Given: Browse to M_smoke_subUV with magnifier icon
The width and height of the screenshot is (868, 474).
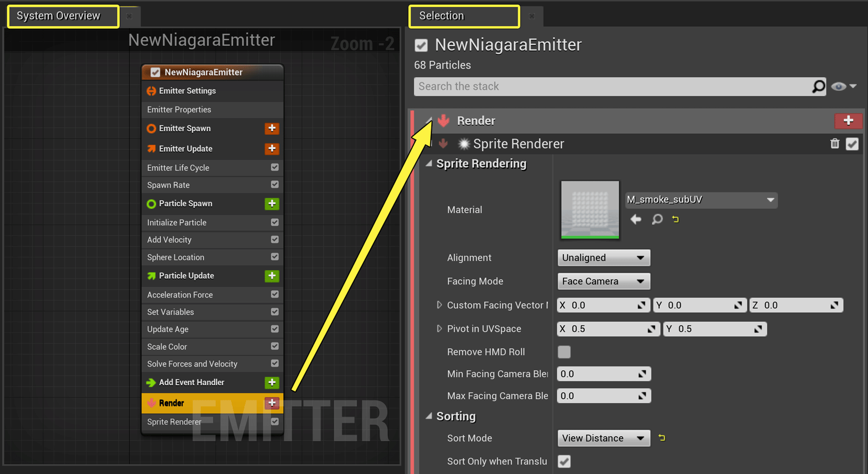Looking at the screenshot, I should 657,219.
